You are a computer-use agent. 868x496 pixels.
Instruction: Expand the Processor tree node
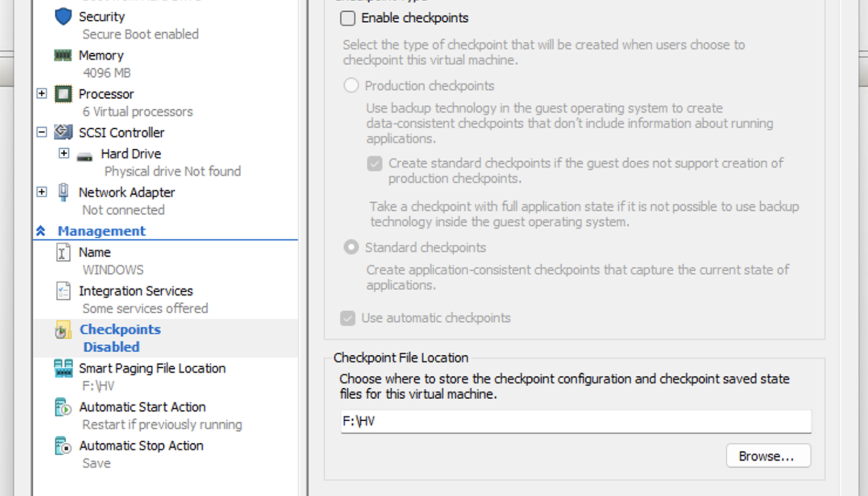(42, 94)
